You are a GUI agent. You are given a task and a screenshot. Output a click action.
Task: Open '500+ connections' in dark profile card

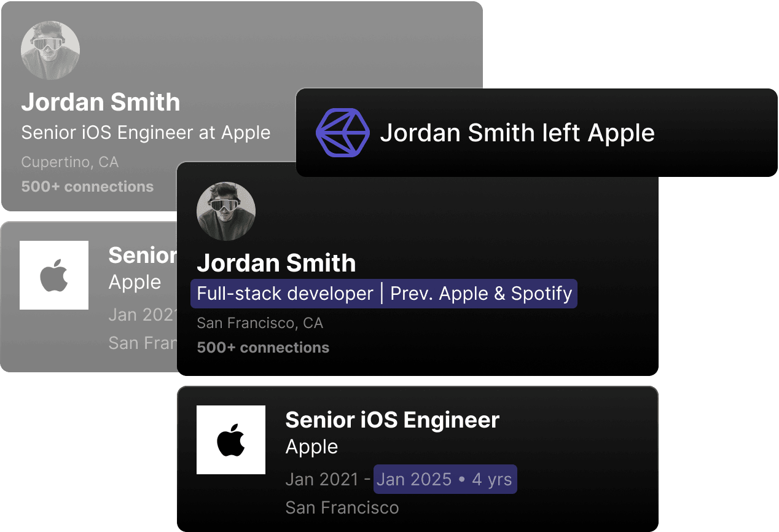click(x=263, y=348)
